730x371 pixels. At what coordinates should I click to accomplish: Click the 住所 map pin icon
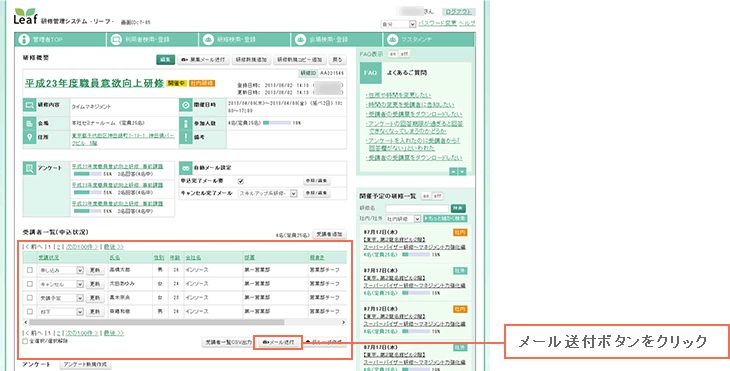pos(29,137)
